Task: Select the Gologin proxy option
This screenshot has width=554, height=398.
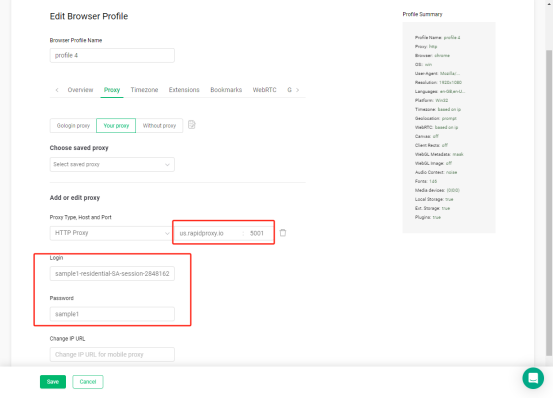Action: (73, 125)
